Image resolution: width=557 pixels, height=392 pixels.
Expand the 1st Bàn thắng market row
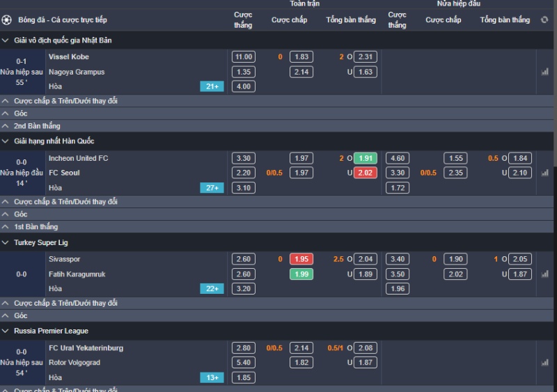click(x=6, y=227)
